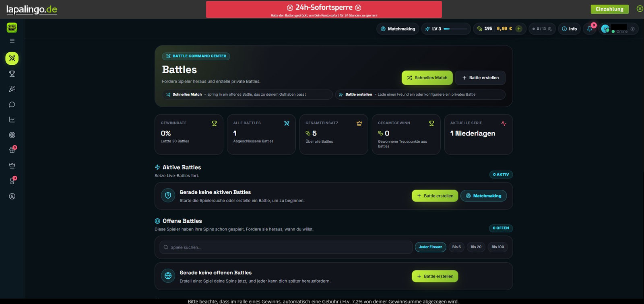Click the BATTLE COMMAND CENTER badge
644x304 pixels.
point(196,56)
